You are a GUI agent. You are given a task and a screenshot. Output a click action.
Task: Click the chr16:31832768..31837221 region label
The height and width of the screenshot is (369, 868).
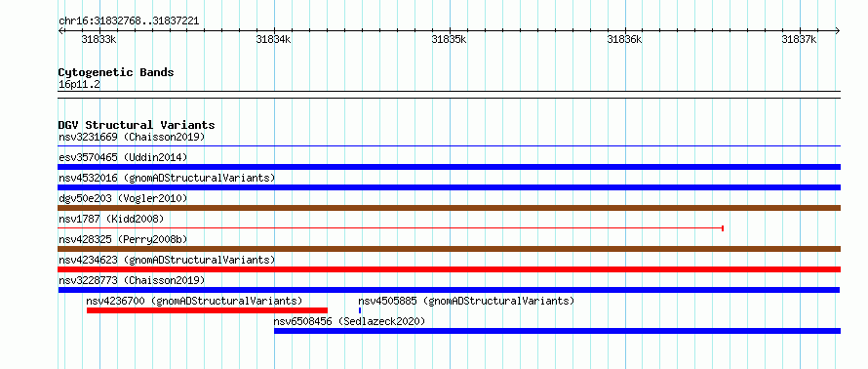129,21
